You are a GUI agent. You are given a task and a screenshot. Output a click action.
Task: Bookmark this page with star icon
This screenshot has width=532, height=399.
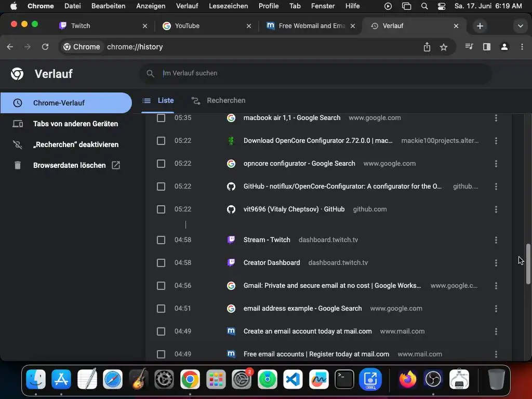coord(444,47)
